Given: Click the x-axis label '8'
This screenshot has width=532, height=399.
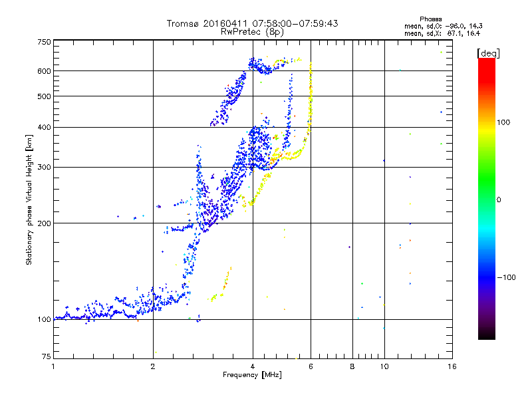Looking at the screenshot, I should click(x=352, y=366).
